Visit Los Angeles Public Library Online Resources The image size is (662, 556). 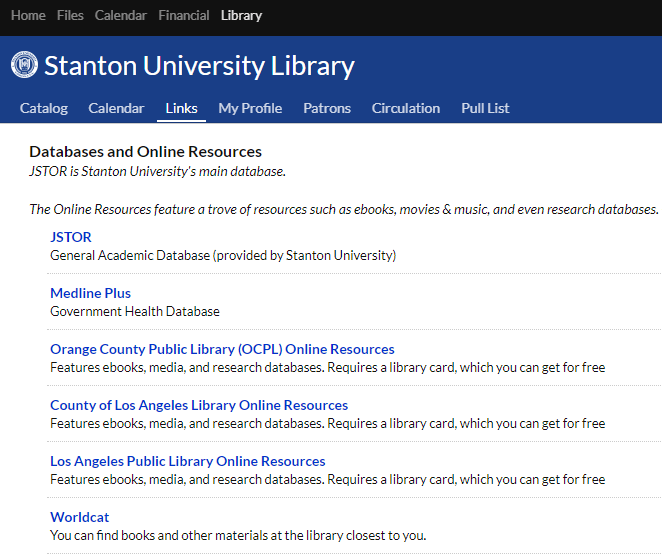tap(187, 461)
